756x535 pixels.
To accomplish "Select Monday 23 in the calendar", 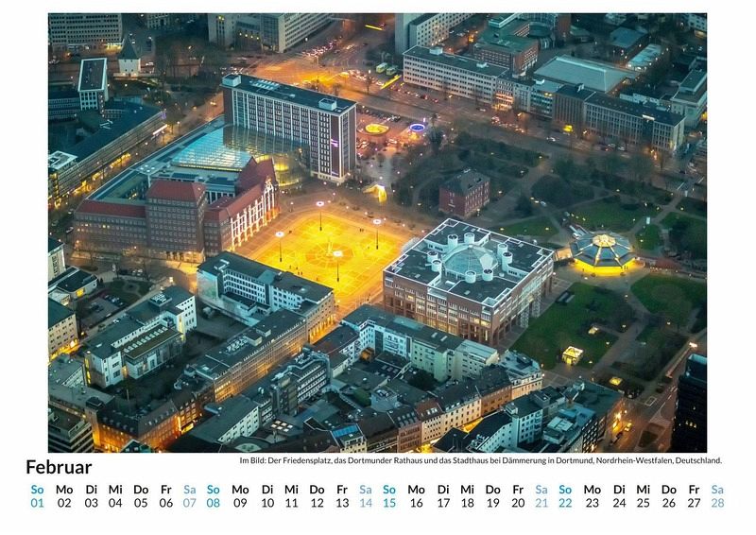I will click(x=593, y=496).
